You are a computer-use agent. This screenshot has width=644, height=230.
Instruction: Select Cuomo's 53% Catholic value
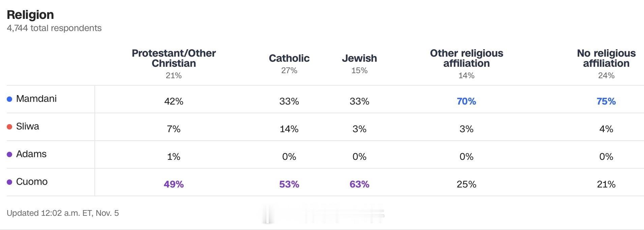[x=289, y=184]
